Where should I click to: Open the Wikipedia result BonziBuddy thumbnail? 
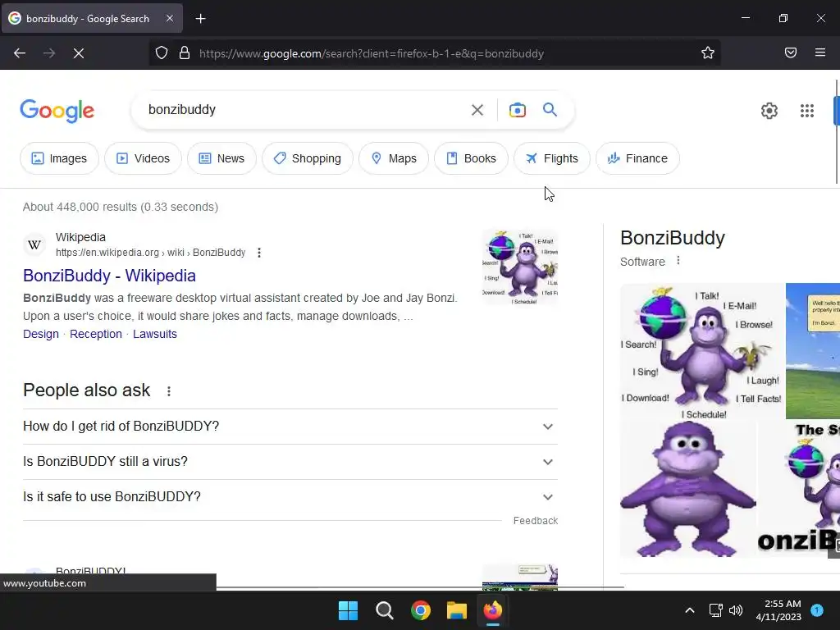pos(520,267)
